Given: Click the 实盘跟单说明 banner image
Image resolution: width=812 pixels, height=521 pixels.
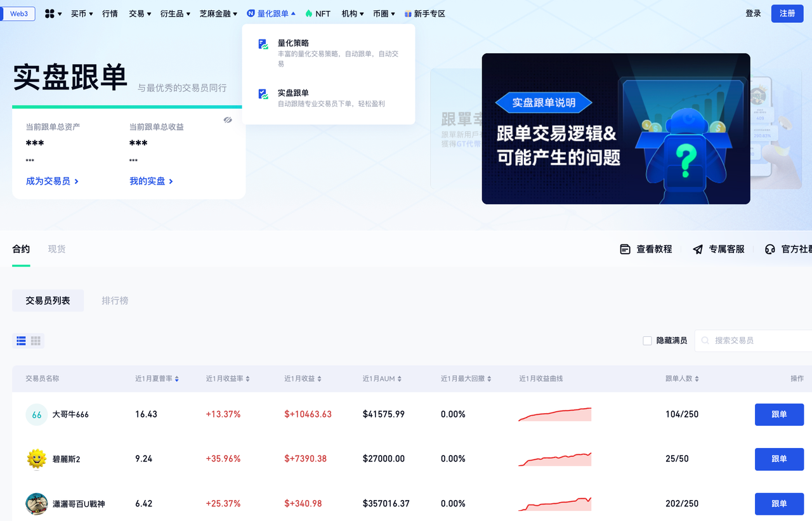Looking at the screenshot, I should coord(615,129).
